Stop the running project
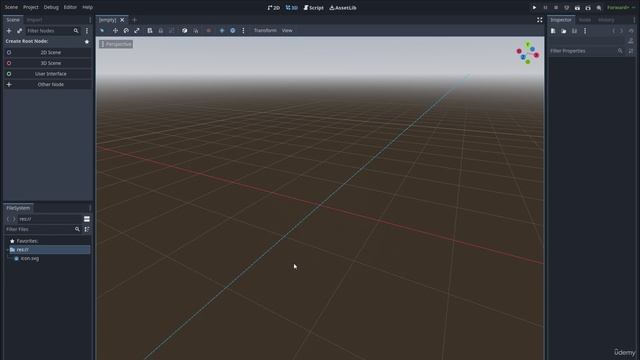 click(x=556, y=8)
